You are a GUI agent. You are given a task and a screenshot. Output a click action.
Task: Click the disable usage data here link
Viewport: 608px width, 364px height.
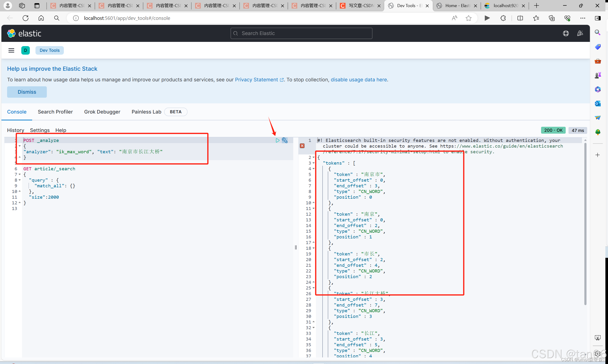pos(359,80)
